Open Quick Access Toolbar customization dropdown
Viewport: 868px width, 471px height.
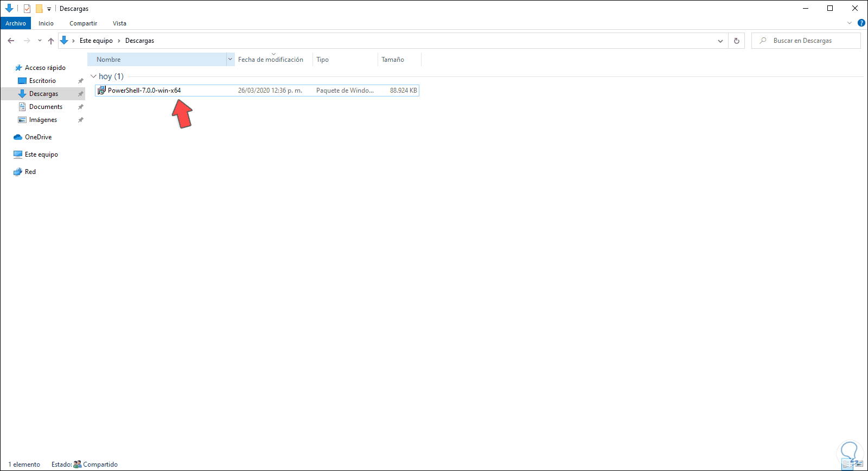49,9
